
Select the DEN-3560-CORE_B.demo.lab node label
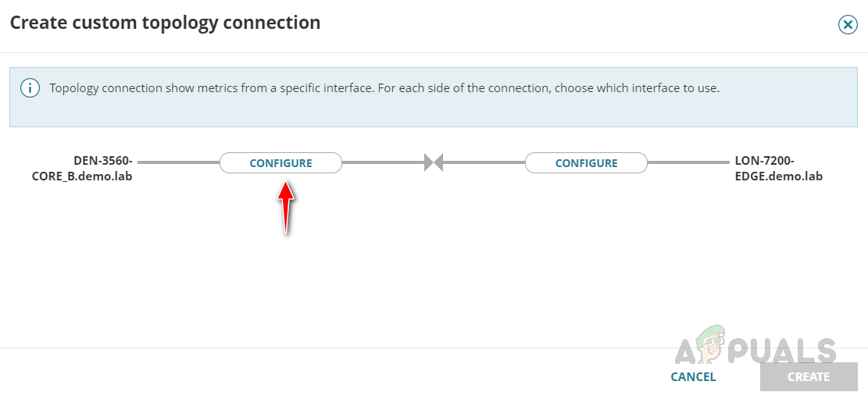point(83,169)
